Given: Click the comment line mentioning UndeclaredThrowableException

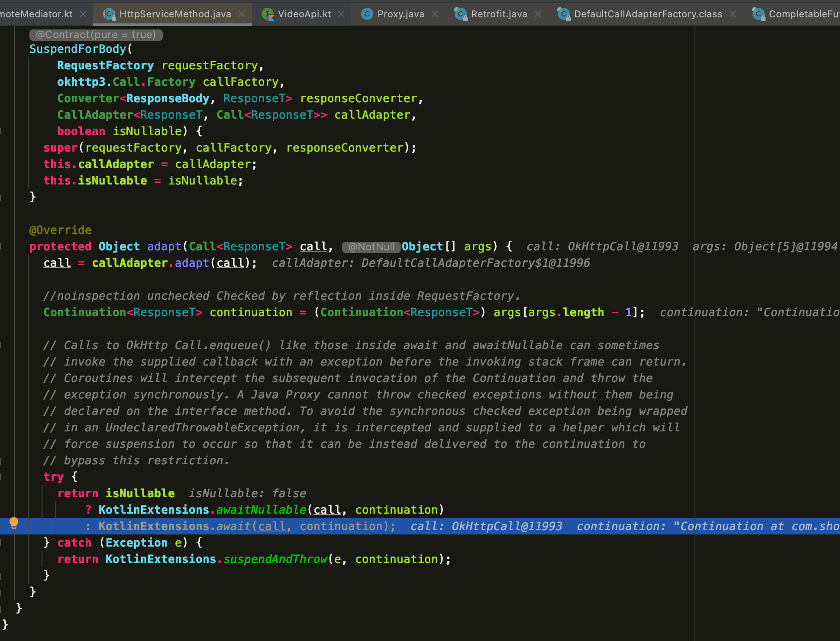Looking at the screenshot, I should [x=362, y=427].
